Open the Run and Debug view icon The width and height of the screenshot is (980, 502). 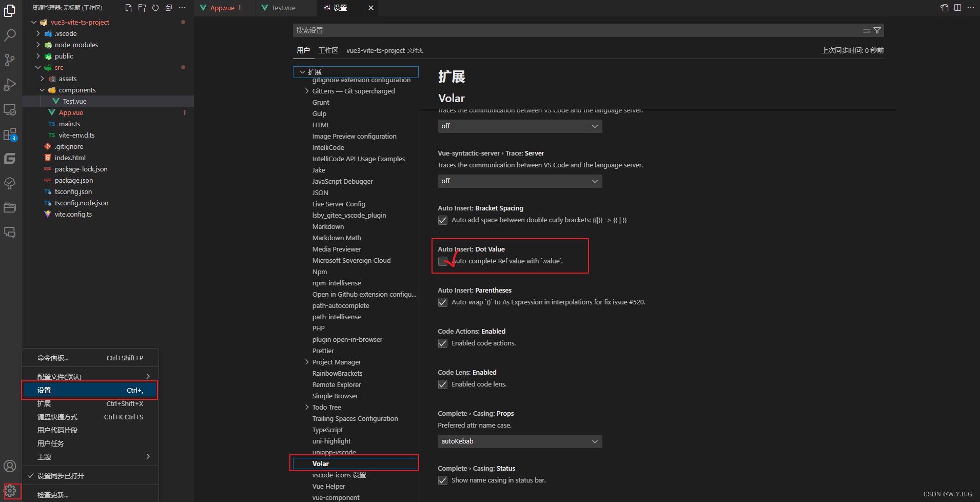[x=10, y=85]
